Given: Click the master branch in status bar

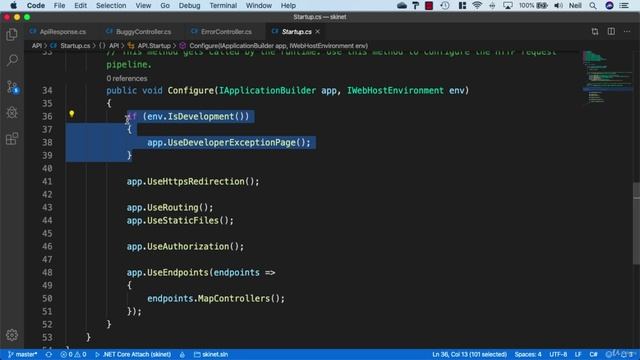Looking at the screenshot, I should (x=22, y=354).
